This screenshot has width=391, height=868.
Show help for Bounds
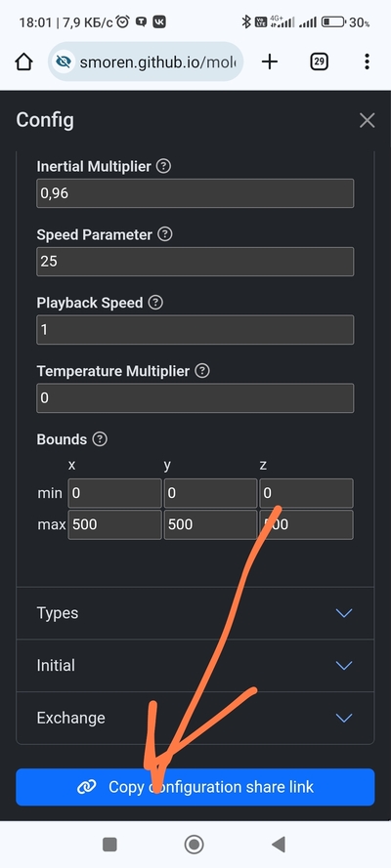coord(100,439)
